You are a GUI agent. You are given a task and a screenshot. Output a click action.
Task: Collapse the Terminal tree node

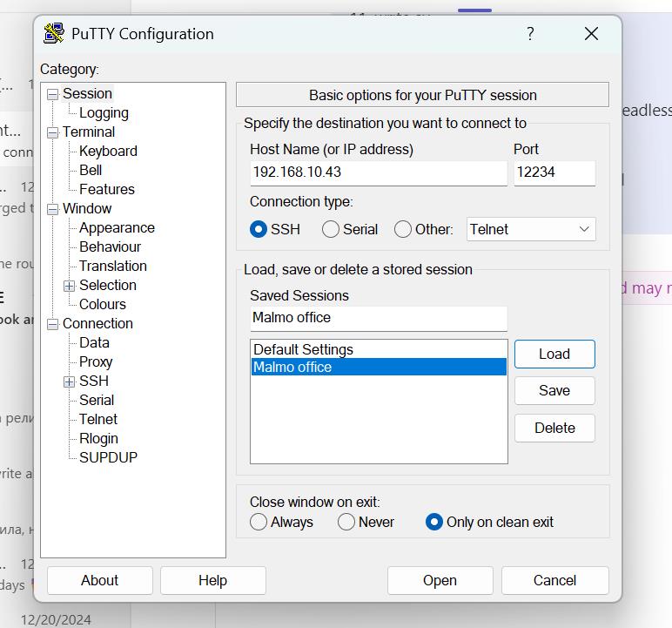pos(52,132)
